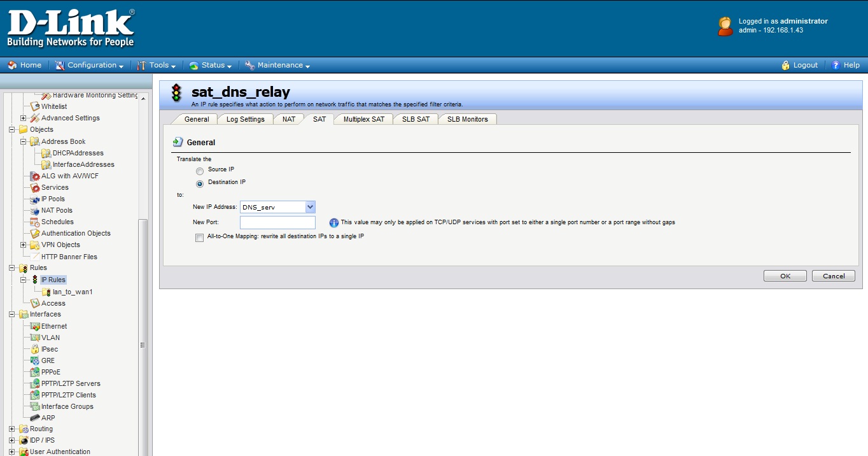
Task: Select the SAT tab
Action: tap(319, 119)
